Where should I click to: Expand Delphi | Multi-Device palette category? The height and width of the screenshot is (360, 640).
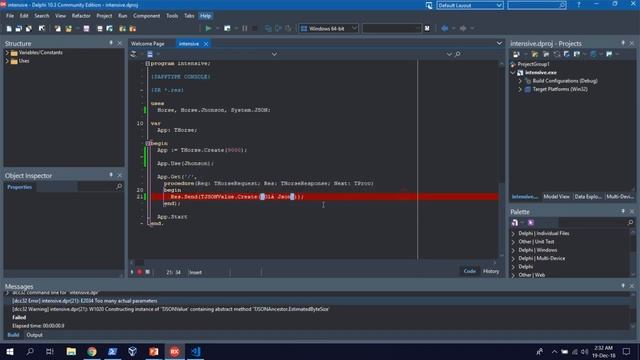[513, 258]
